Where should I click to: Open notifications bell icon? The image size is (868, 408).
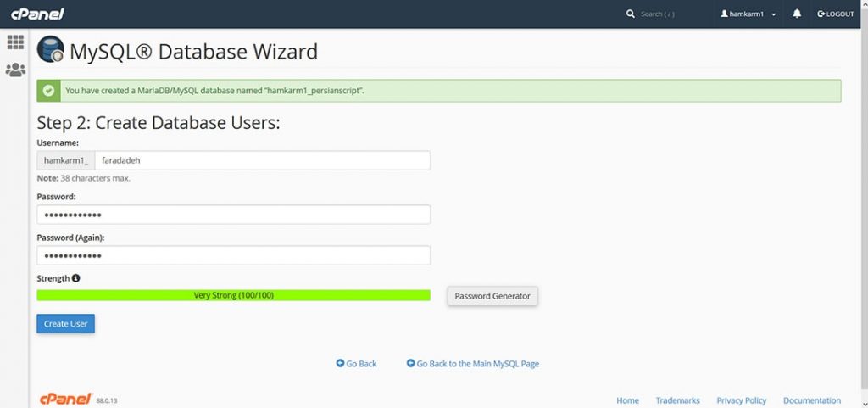pyautogui.click(x=797, y=14)
